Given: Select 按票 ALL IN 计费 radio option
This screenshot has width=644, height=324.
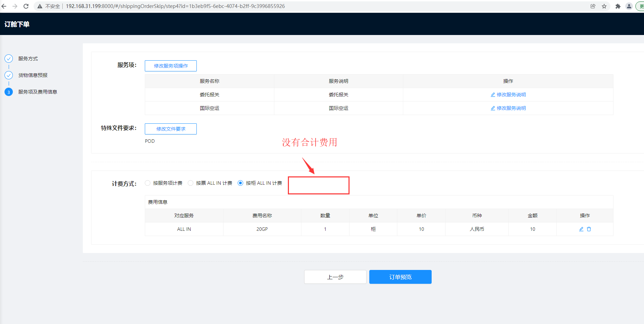Looking at the screenshot, I should (191, 183).
